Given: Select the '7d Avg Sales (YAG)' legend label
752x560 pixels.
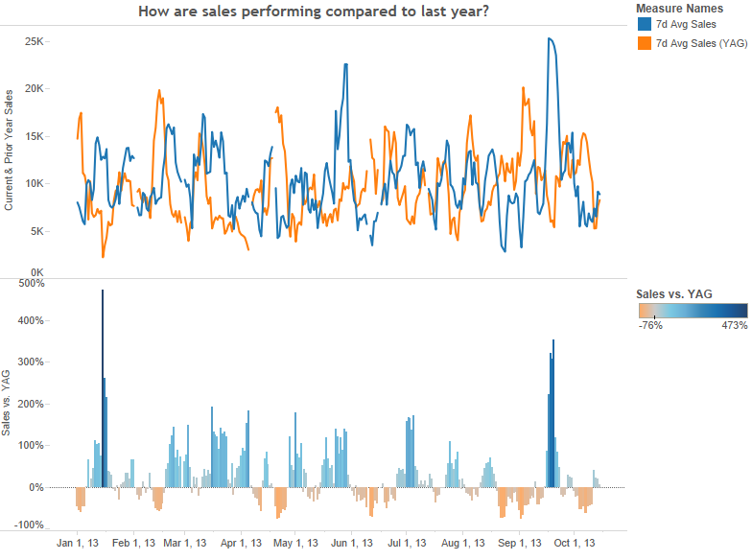Looking at the screenshot, I should click(699, 43).
